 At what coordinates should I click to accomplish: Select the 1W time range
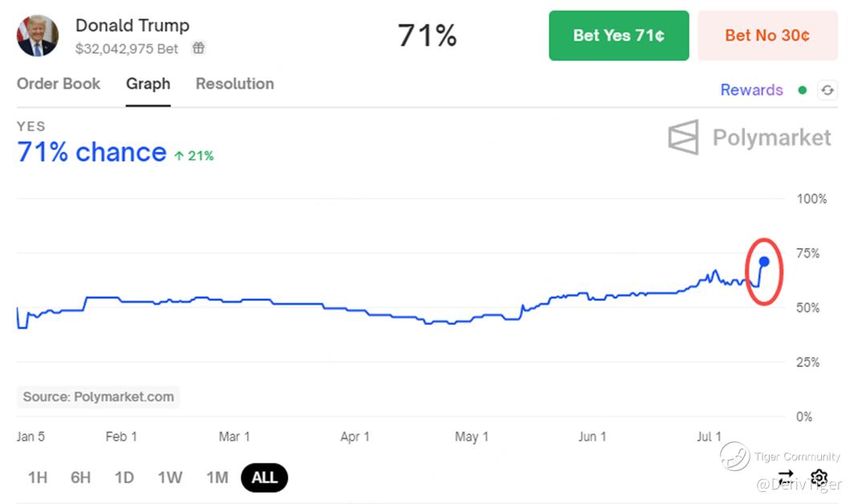coord(169,478)
